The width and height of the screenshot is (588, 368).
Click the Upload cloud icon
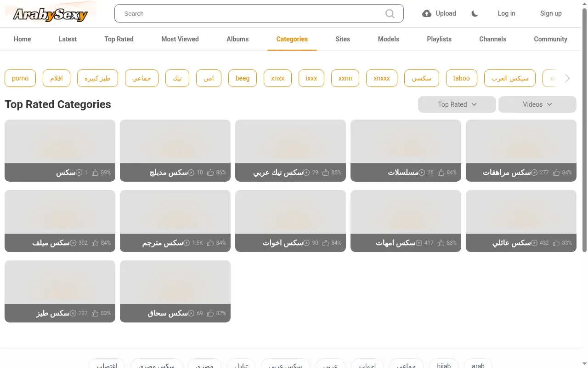tap(427, 13)
